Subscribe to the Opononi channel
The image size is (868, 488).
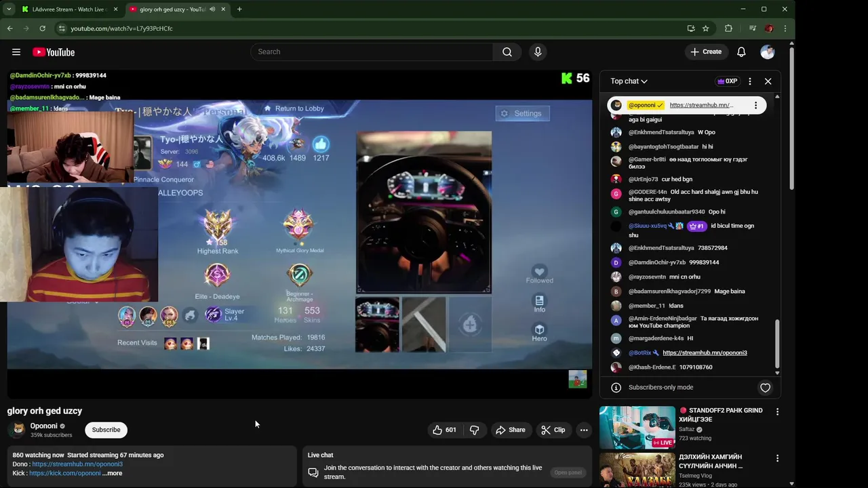[x=106, y=430]
